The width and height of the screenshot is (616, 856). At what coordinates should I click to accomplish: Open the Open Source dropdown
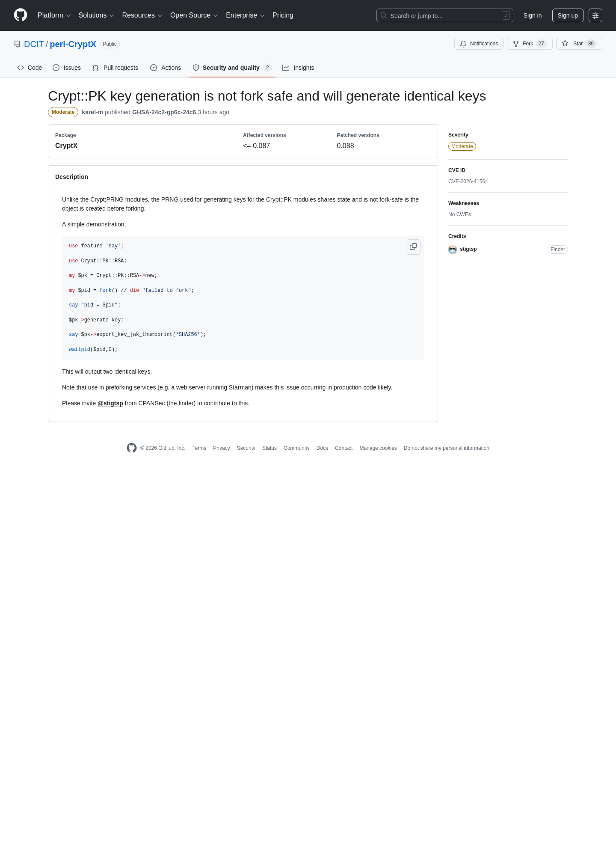click(194, 15)
